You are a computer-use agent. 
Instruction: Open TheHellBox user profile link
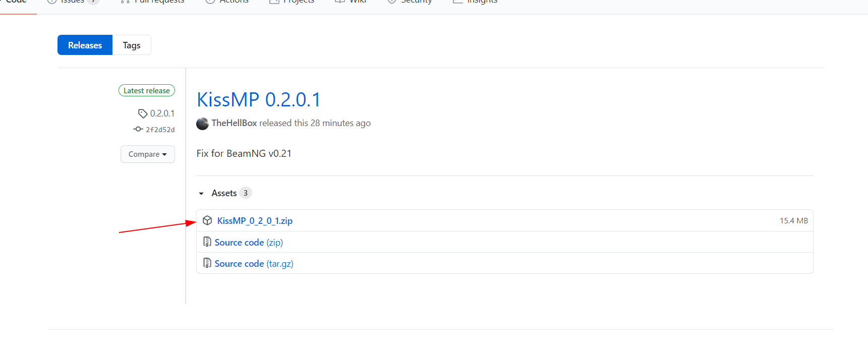click(234, 123)
